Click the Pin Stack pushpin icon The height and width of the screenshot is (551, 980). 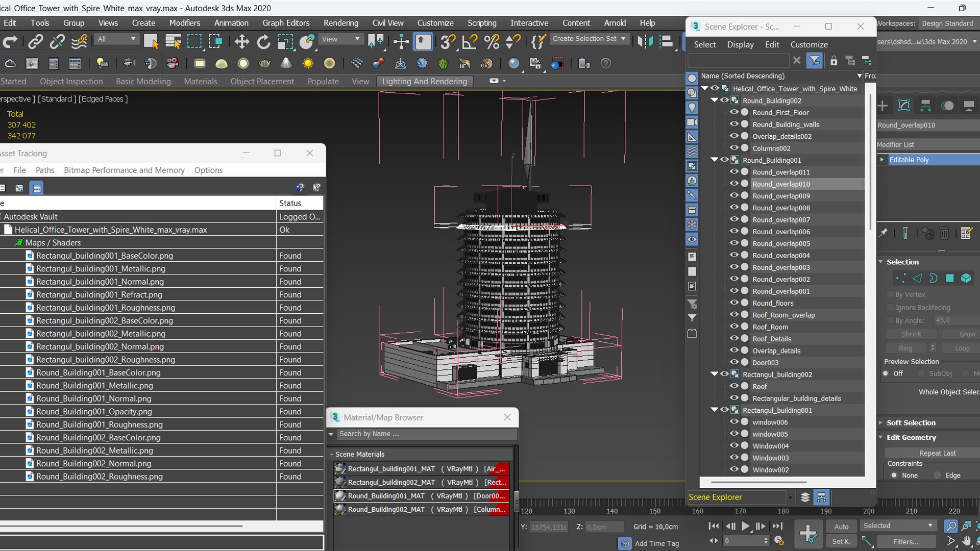883,233
